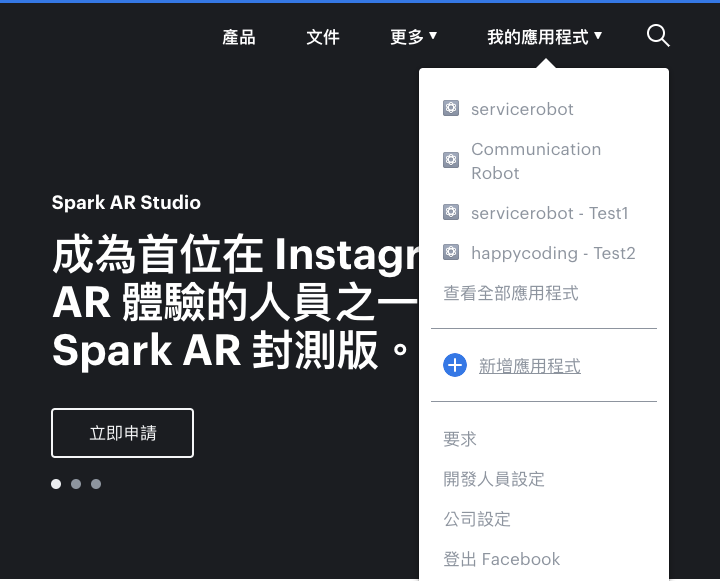Click the 立即申請 button

pyautogui.click(x=123, y=433)
